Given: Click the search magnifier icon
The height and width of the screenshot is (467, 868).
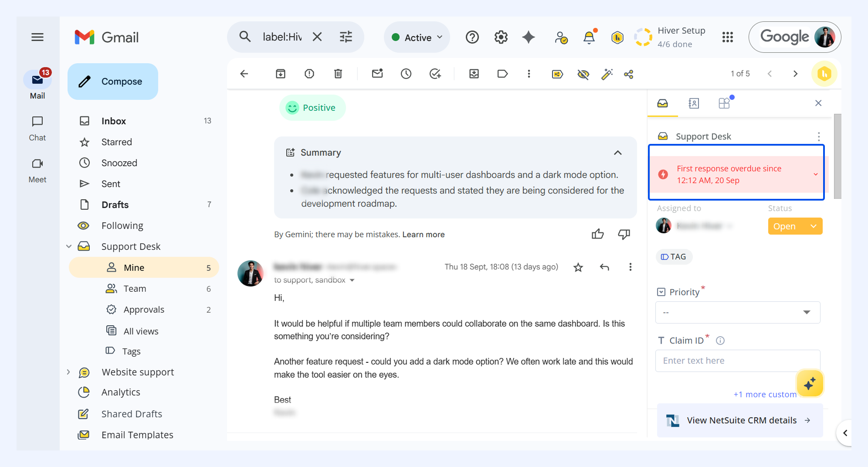Looking at the screenshot, I should (x=245, y=37).
